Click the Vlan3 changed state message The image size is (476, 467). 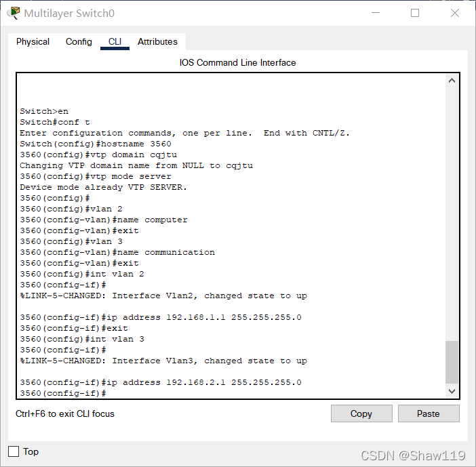163,361
